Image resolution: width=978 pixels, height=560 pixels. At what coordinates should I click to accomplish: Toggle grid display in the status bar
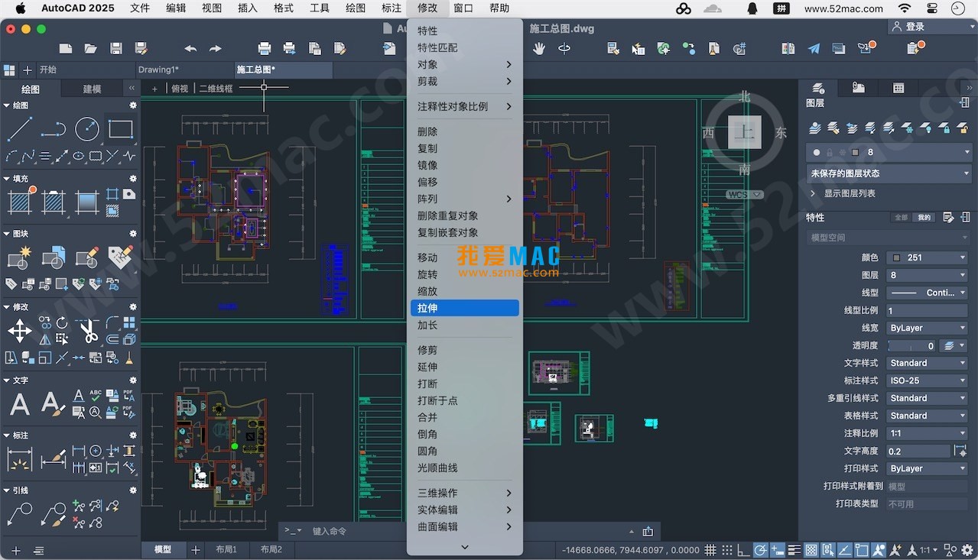(x=710, y=549)
